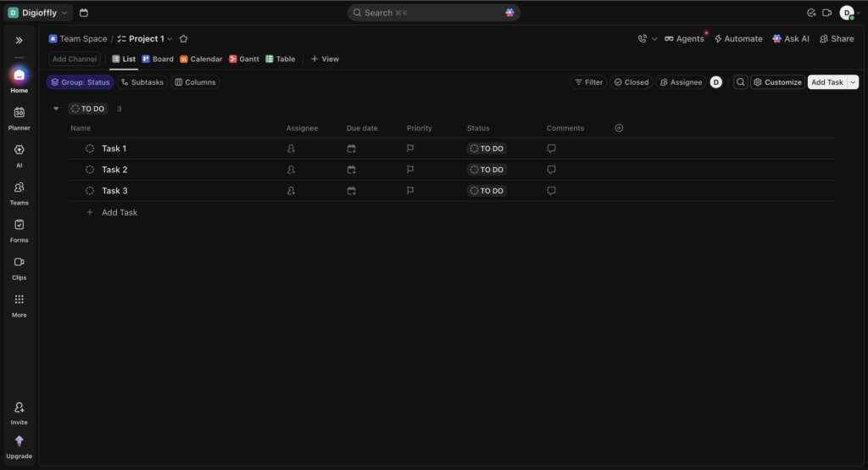Set due date for Task 3
Viewport: 868px width, 470px height.
(352, 191)
